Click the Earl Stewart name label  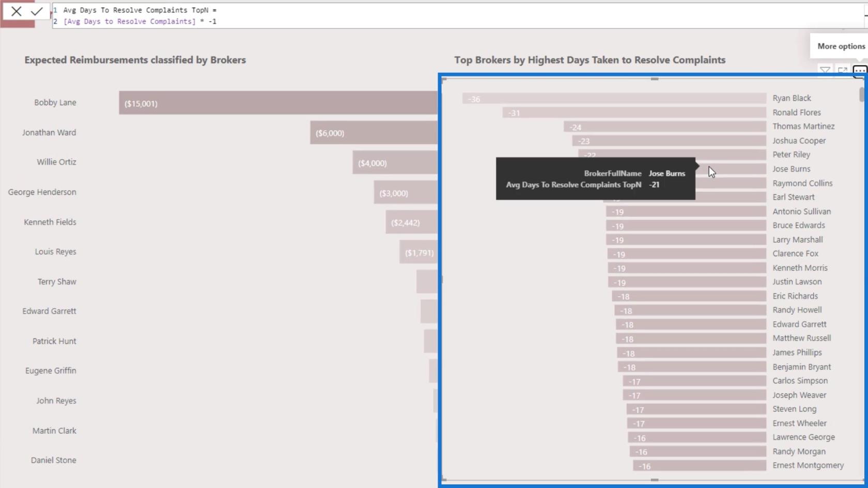tap(794, 197)
